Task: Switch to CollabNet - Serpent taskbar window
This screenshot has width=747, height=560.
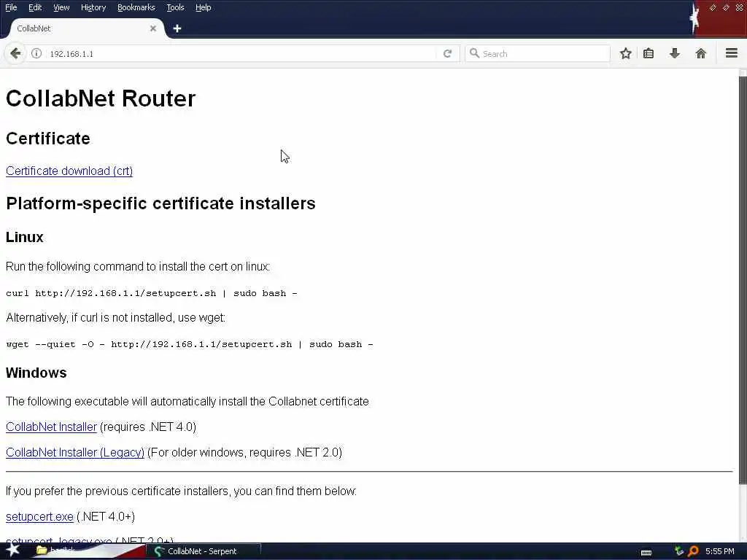Action: pyautogui.click(x=203, y=551)
